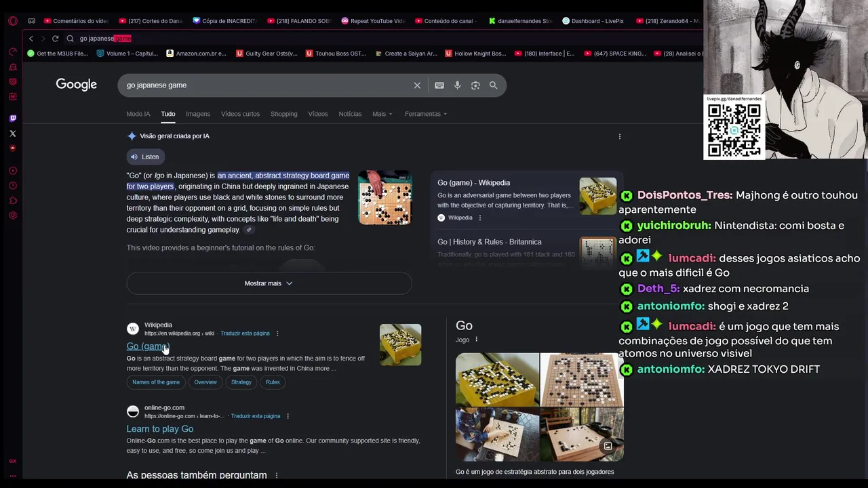
Task: Reload the current page
Action: (55, 39)
